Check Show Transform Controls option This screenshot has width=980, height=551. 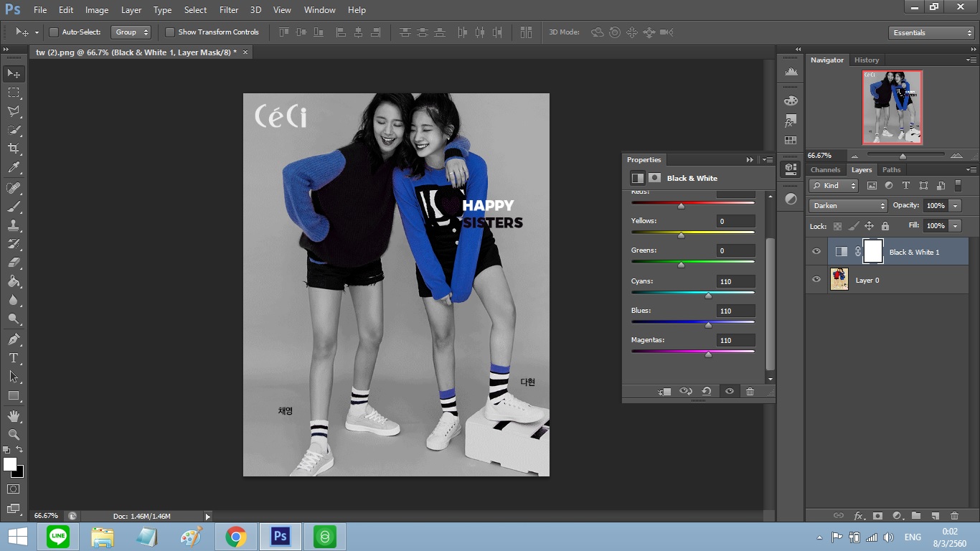click(170, 32)
